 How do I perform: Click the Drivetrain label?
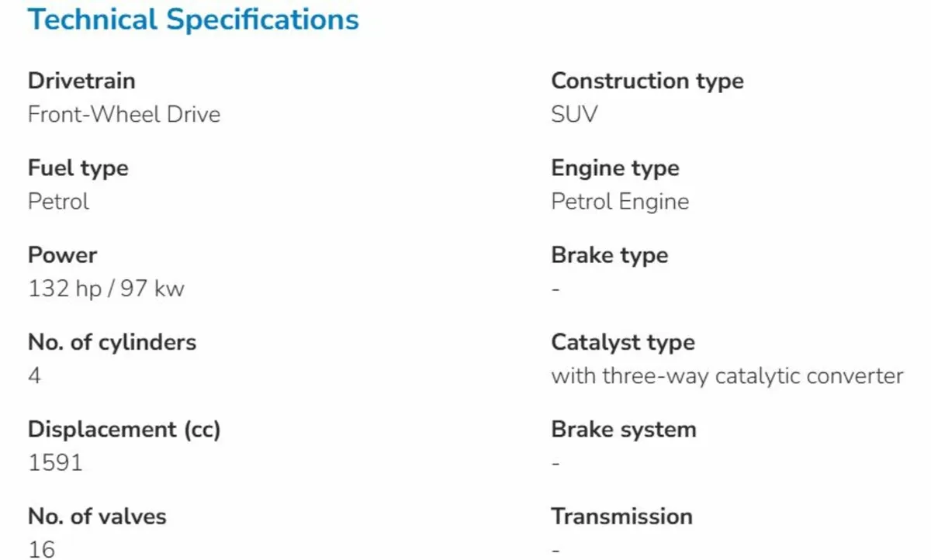[x=81, y=81]
